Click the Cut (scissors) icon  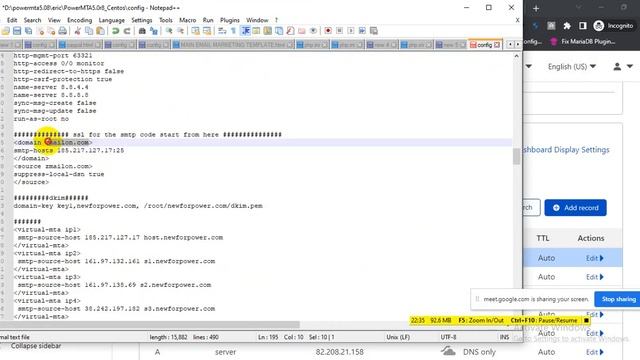[x=77, y=31]
